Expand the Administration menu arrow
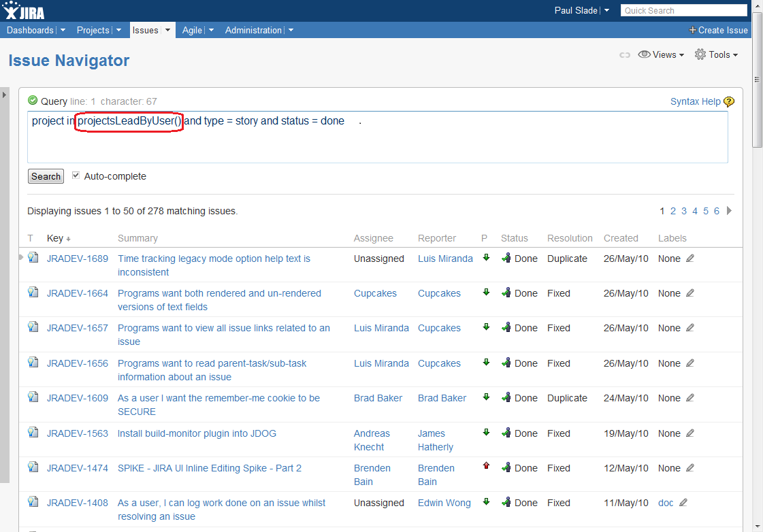763x532 pixels. click(x=291, y=30)
